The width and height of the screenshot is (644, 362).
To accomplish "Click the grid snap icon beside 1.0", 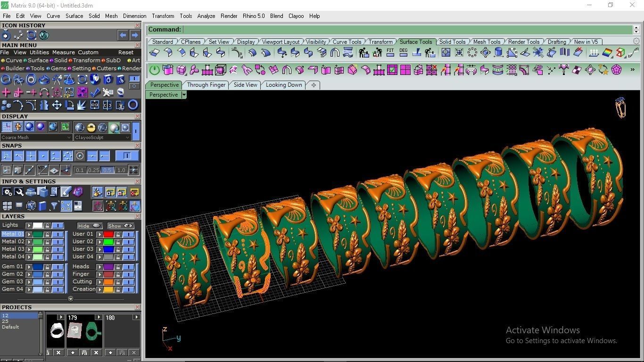I will [x=134, y=170].
